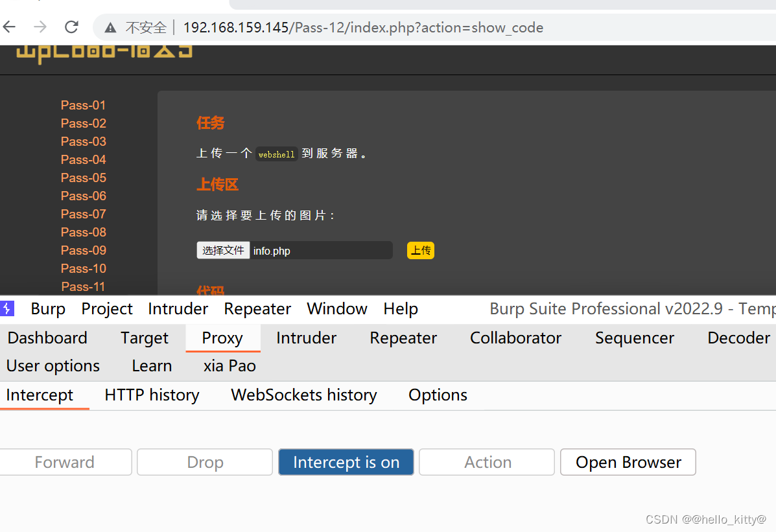
Task: Open the Burp menu
Action: (48, 309)
